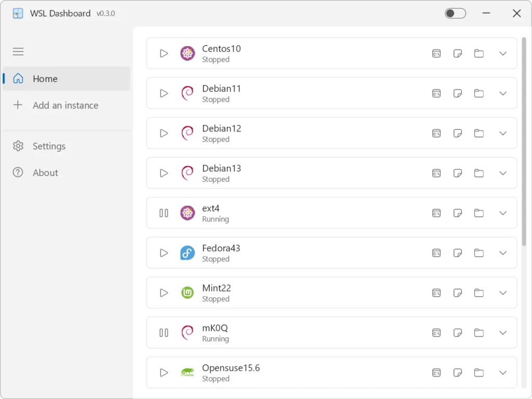Viewport: 532px width, 399px height.
Task: Take a snapshot of Debian11
Action: [x=458, y=93]
